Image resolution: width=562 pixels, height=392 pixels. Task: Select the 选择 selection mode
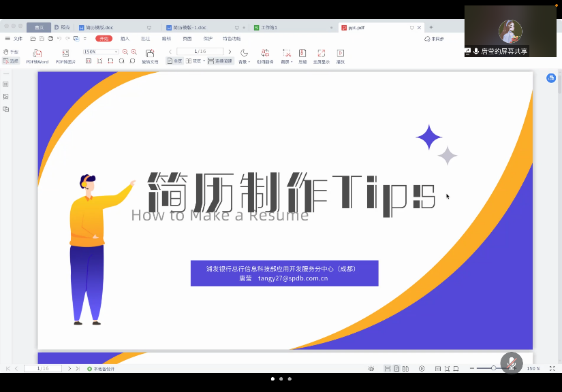click(11, 61)
